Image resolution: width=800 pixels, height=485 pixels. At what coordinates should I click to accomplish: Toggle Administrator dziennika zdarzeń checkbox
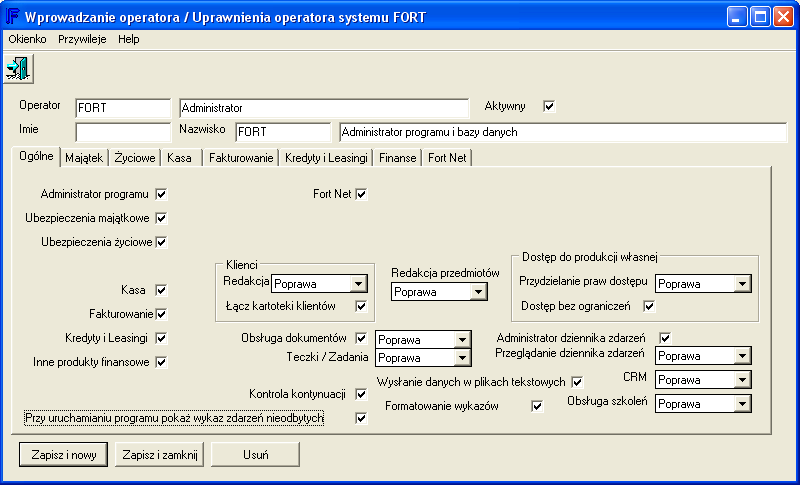coord(665,338)
